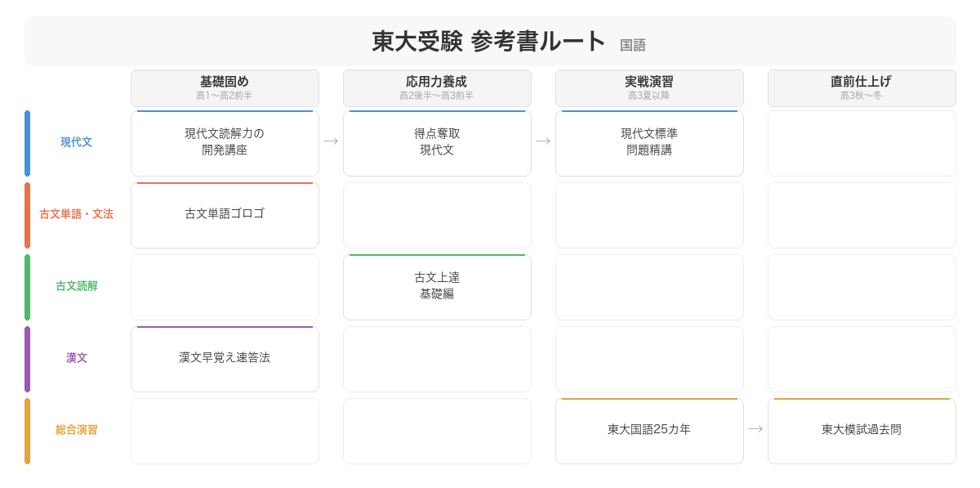Viewport: 980px width, 488px height.
Task: Click the orange-red 古文単語・文法 color bar
Action: (27, 215)
